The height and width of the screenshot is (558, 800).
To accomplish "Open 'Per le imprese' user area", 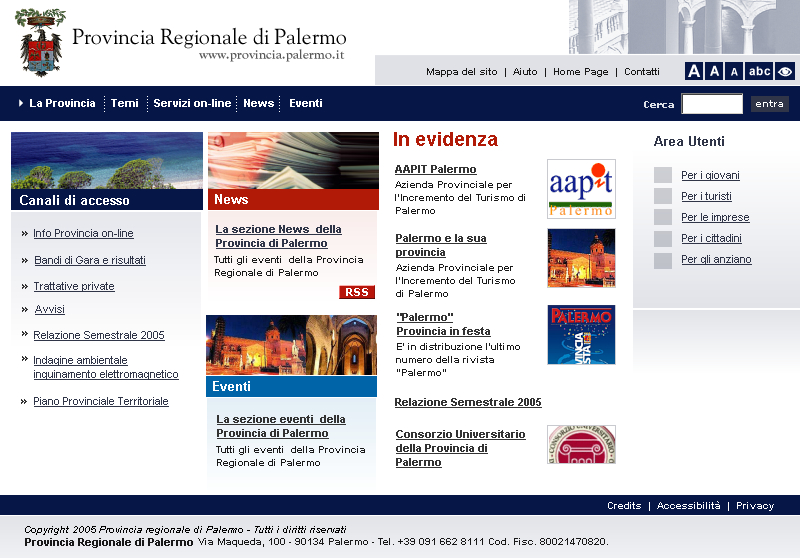I will pos(715,217).
